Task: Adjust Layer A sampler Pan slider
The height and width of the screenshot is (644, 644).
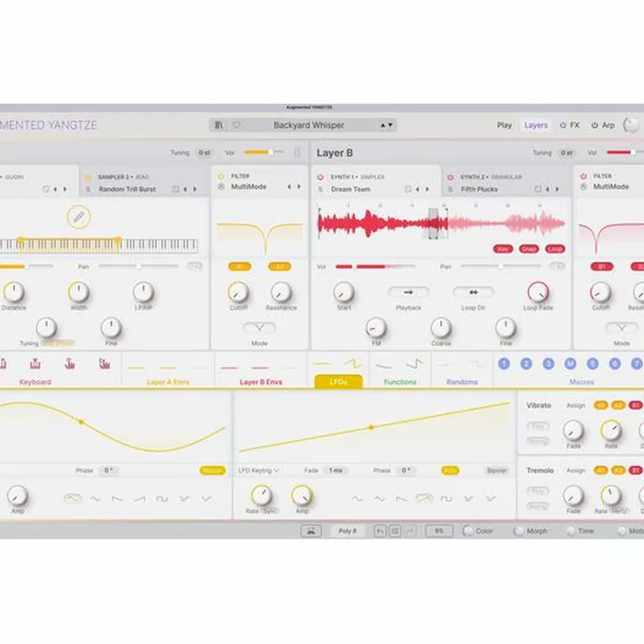Action: tap(139, 267)
